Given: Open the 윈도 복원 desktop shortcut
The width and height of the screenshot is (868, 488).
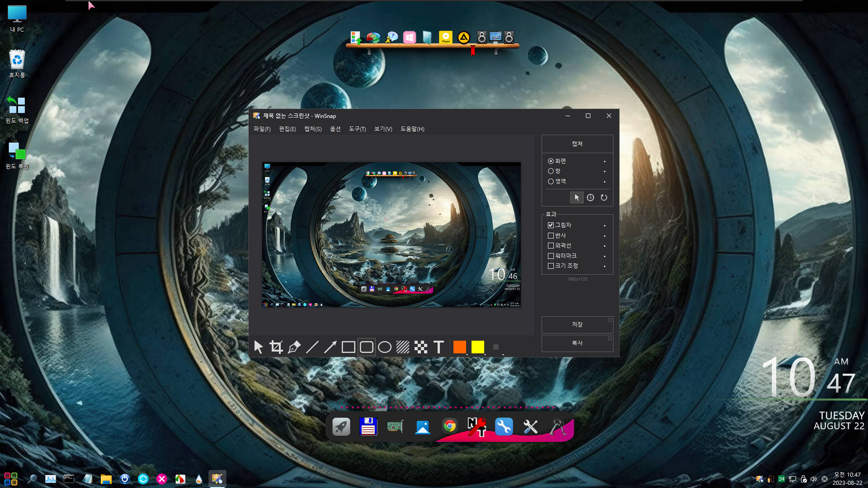Looking at the screenshot, I should point(17,155).
